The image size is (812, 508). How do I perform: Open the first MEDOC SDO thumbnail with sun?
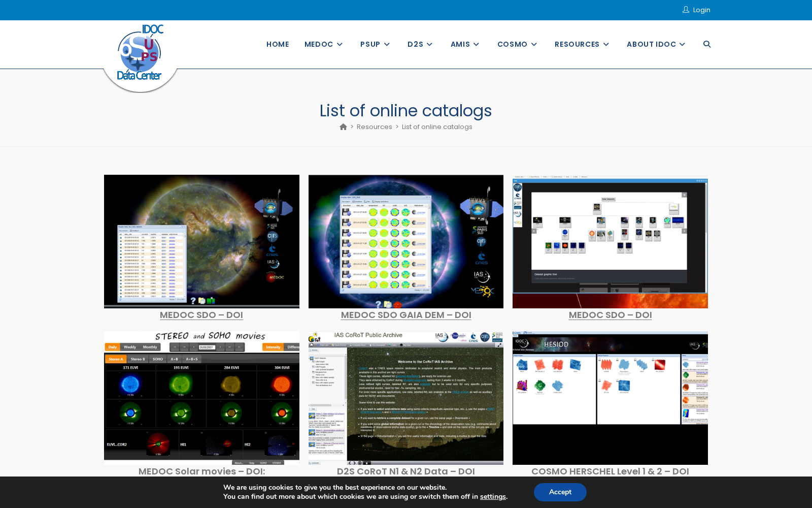[x=201, y=241]
